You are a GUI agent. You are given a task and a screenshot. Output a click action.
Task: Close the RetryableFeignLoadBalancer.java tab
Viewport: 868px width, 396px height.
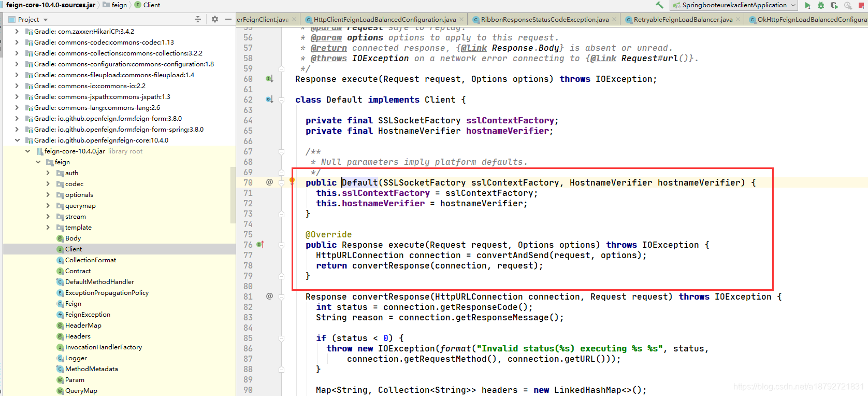[739, 20]
